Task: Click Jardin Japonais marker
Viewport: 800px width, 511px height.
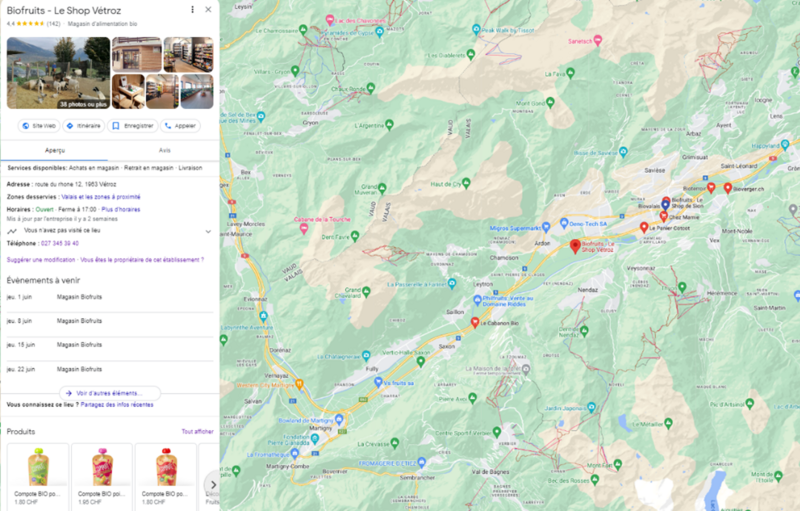Action: (x=591, y=407)
